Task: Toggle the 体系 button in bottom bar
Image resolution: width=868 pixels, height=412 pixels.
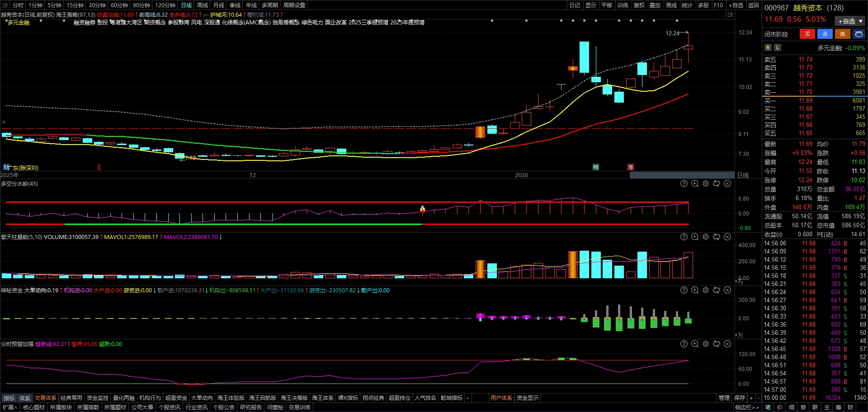Action: [25, 398]
